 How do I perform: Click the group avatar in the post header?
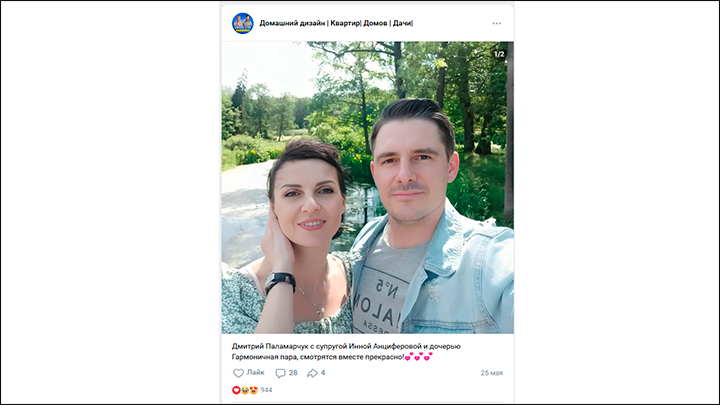tap(242, 23)
